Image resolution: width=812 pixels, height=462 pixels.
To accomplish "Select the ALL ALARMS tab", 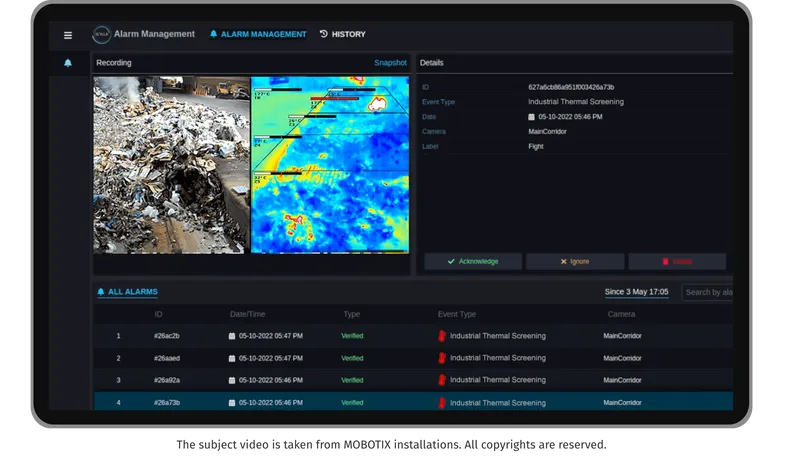I will [x=127, y=292].
